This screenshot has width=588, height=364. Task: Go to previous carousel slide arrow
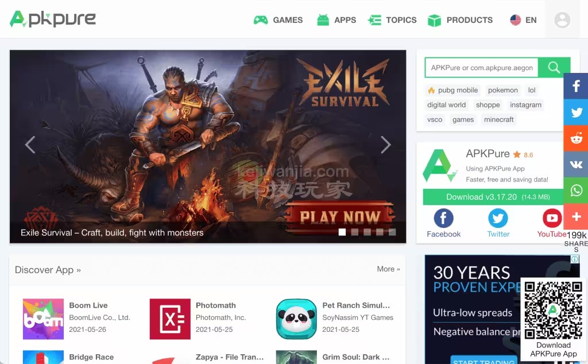(30, 145)
